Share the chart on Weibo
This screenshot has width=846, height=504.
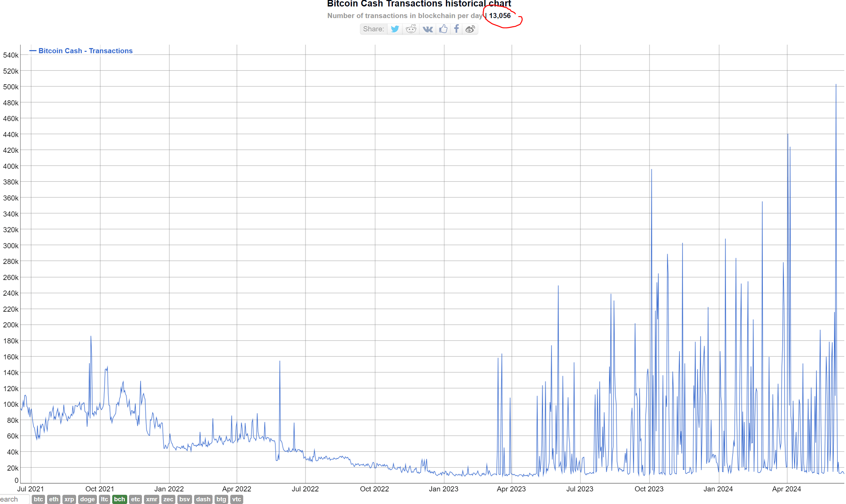470,29
